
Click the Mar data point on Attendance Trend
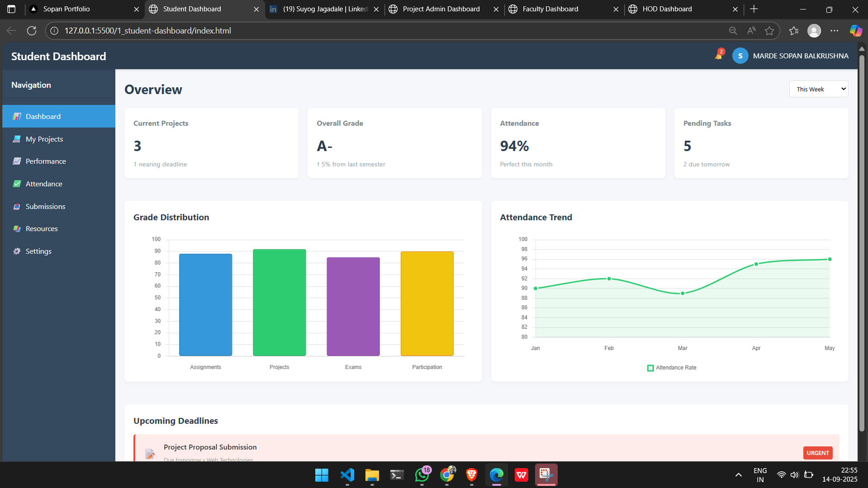(x=683, y=293)
